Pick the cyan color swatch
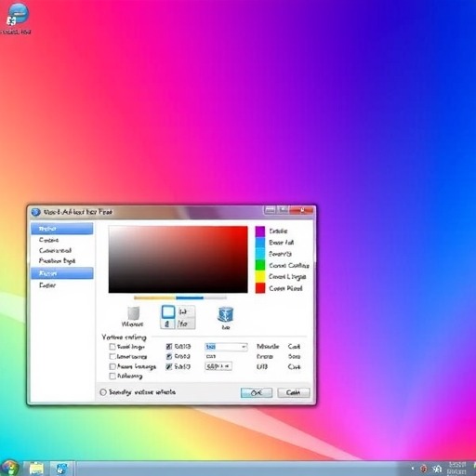The image size is (476, 476). coord(260,254)
